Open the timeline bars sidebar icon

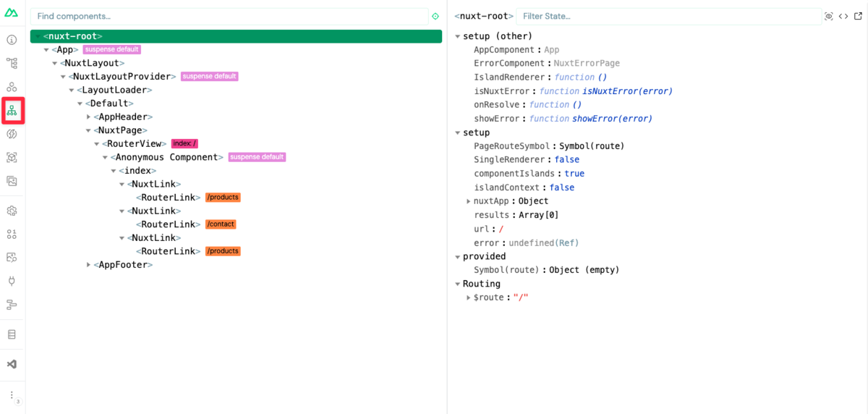12,304
